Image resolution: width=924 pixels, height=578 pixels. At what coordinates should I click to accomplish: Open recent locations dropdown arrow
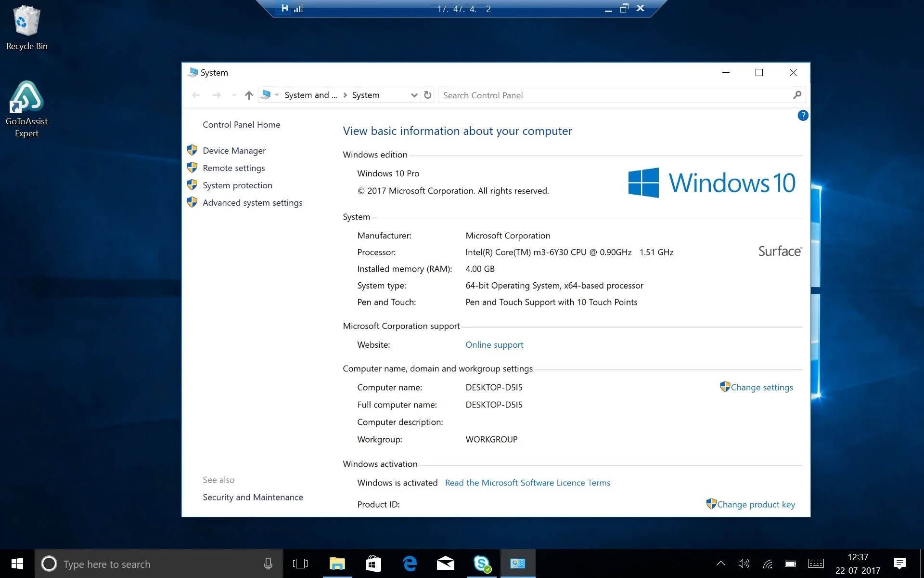point(234,95)
